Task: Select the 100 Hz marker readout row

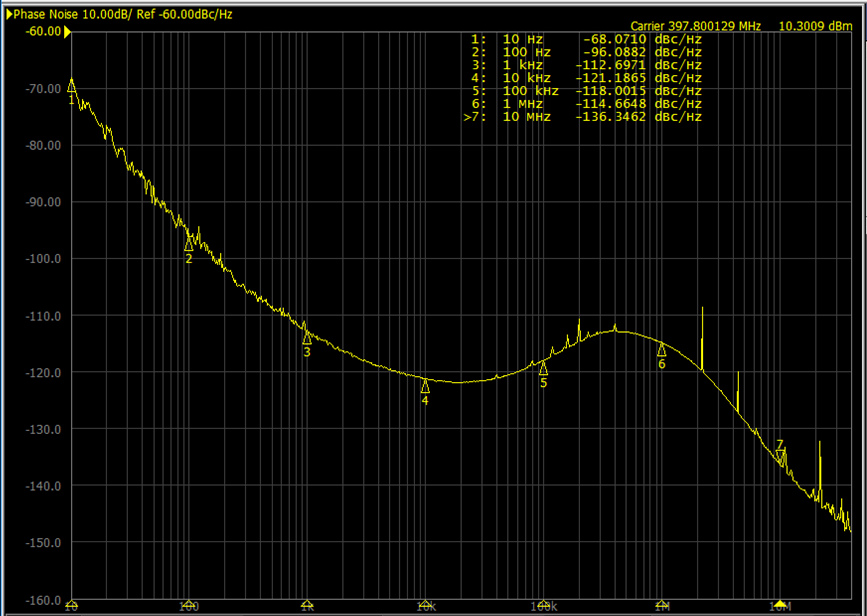Action: 586,52
